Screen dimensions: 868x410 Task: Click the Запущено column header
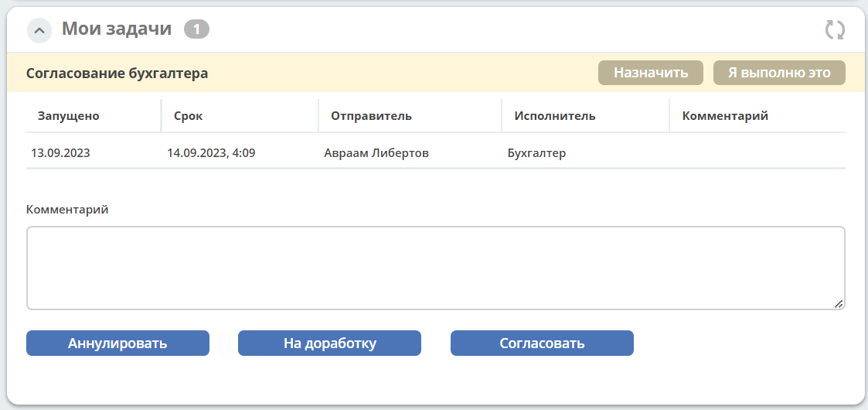(69, 116)
